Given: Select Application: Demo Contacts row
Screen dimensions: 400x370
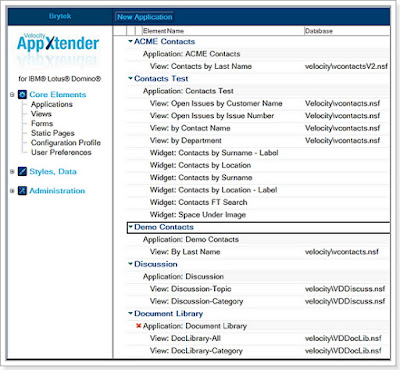Looking at the screenshot, I should pyautogui.click(x=258, y=239).
